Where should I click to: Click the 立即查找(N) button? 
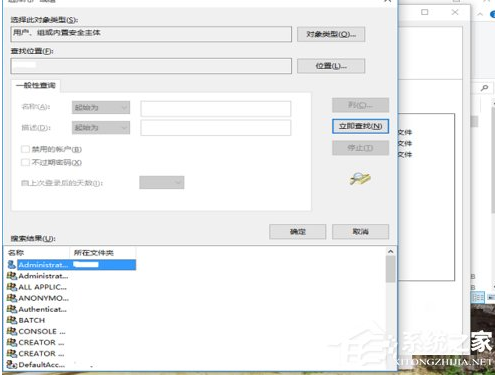pos(360,126)
